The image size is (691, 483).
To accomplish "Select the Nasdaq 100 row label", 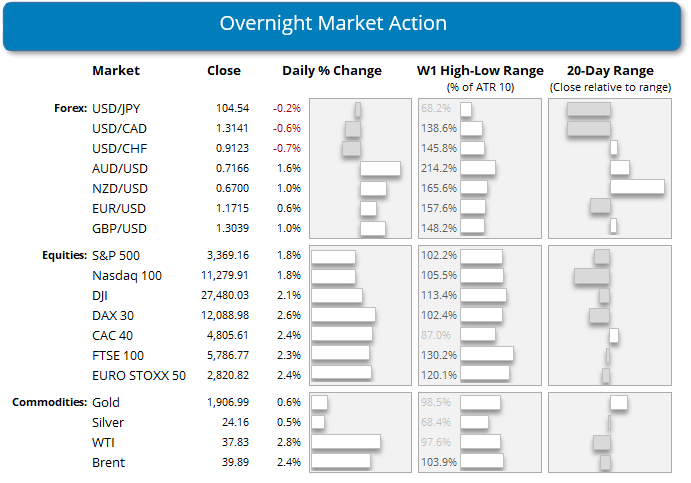I will coord(126,275).
